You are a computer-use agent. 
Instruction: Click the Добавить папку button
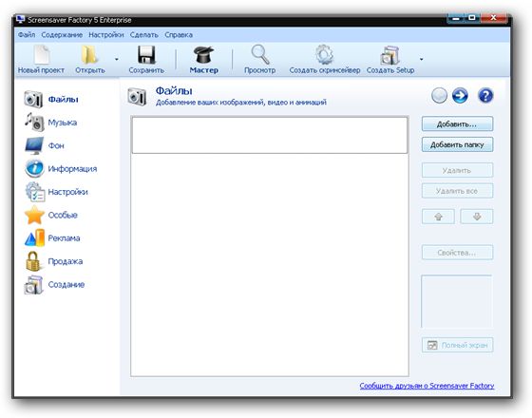(457, 144)
